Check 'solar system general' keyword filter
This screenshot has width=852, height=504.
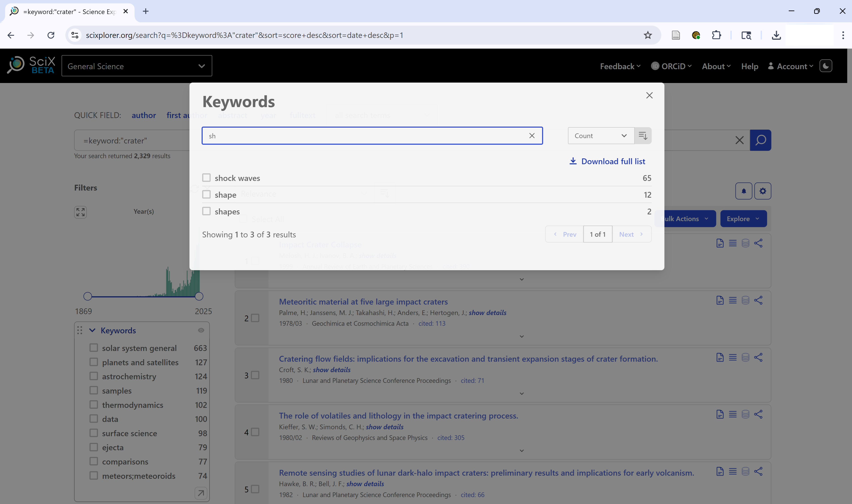(x=94, y=348)
